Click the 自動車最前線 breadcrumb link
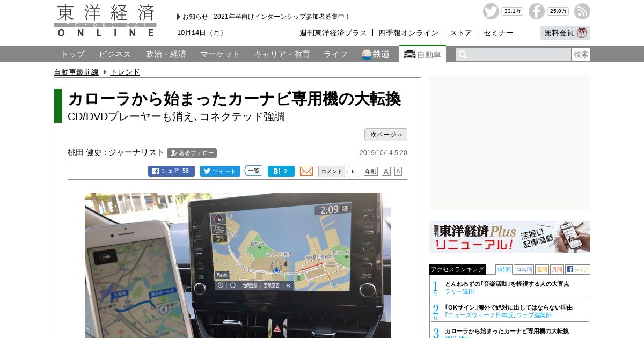Screen dimensions: 644x338 tap(76, 72)
